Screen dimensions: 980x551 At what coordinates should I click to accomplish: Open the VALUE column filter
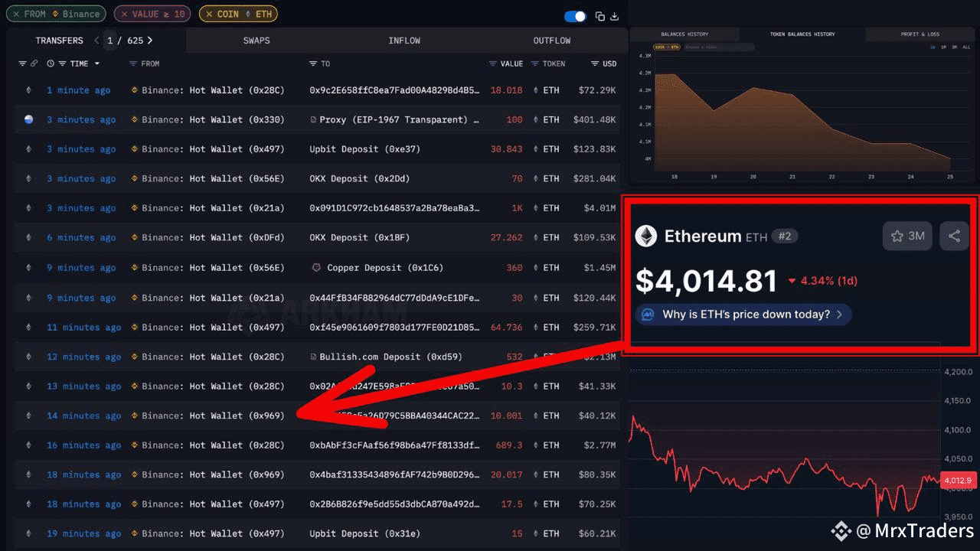point(493,64)
